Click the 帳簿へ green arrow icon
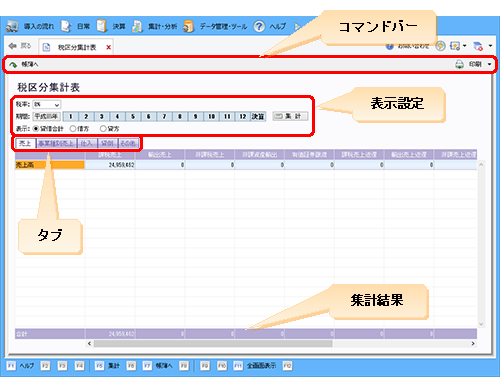The height and width of the screenshot is (377, 500). coord(13,64)
